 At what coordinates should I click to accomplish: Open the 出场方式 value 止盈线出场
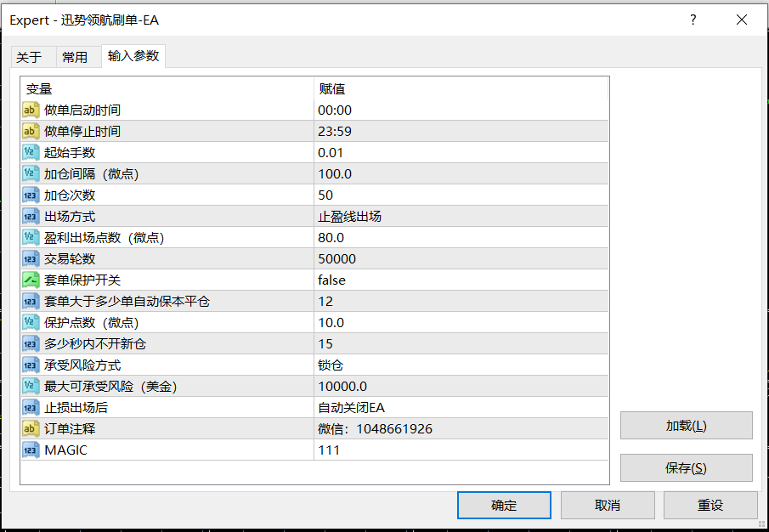pos(460,216)
